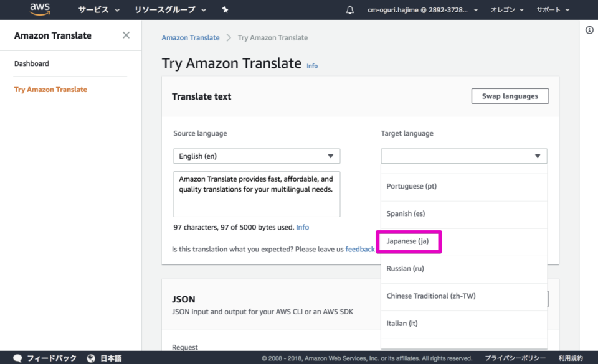
Task: Open the Source language dropdown
Action: point(256,156)
